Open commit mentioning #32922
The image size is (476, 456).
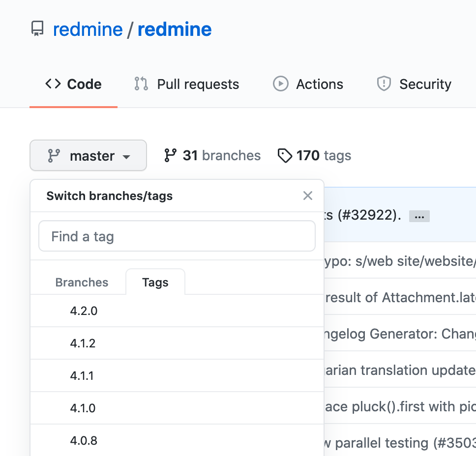363,215
